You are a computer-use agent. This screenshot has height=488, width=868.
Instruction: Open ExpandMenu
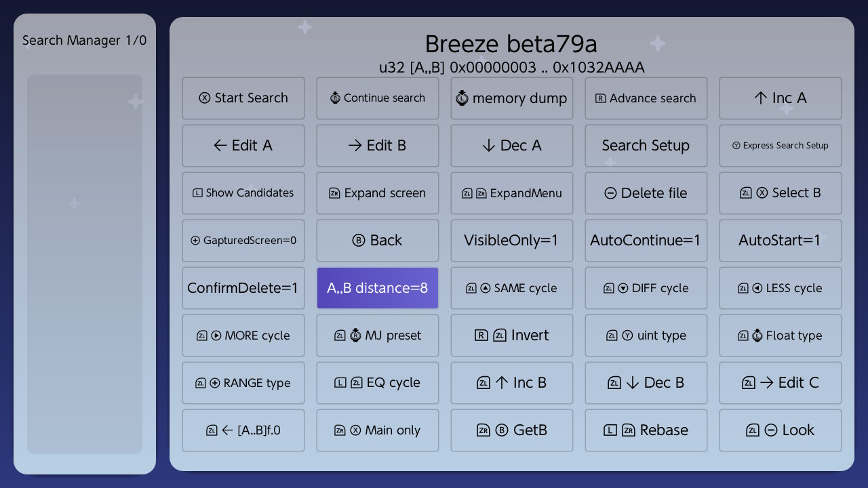(512, 193)
